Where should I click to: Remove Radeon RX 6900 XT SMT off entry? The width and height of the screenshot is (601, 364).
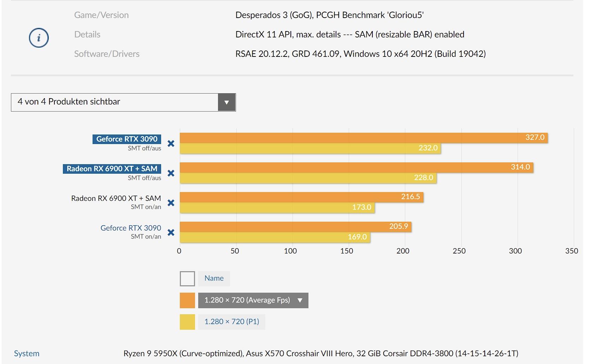tap(171, 173)
